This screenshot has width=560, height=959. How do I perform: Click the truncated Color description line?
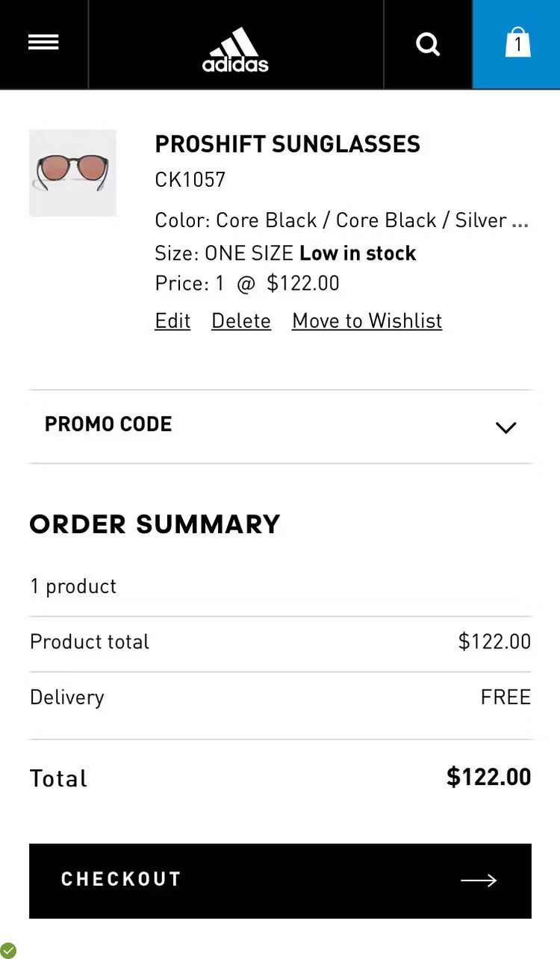click(341, 221)
